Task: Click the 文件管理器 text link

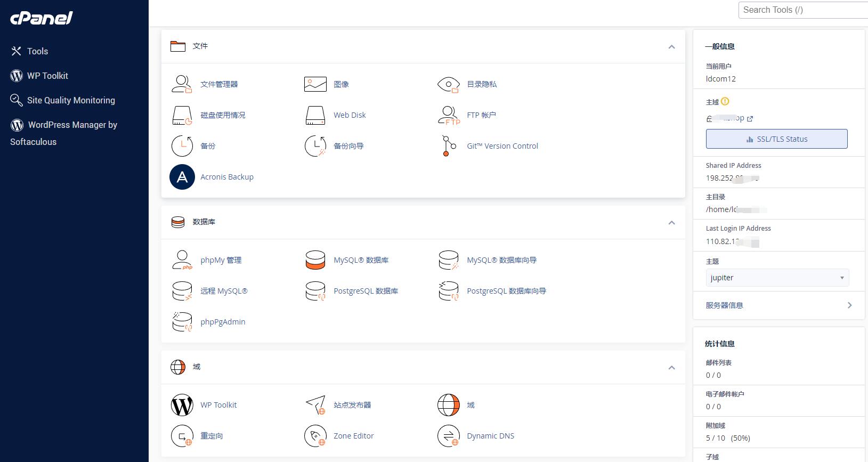Action: [219, 84]
